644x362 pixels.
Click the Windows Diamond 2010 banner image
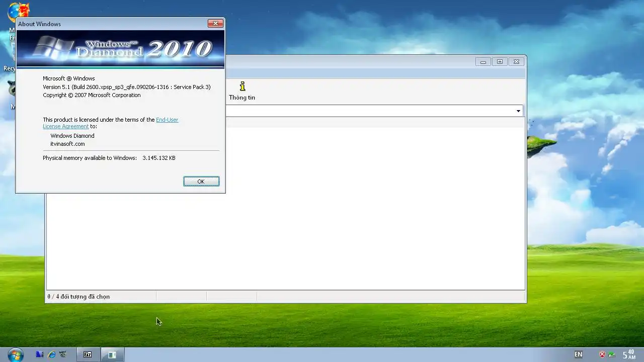point(120,49)
